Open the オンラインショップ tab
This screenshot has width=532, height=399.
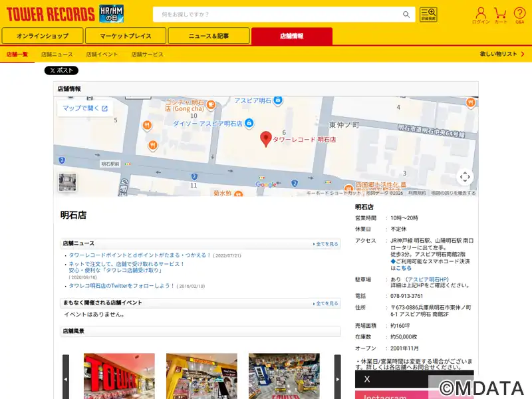pyautogui.click(x=43, y=36)
